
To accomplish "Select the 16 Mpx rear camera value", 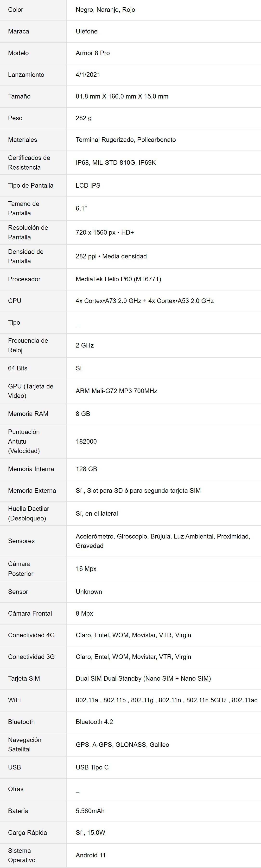I will (x=86, y=569).
